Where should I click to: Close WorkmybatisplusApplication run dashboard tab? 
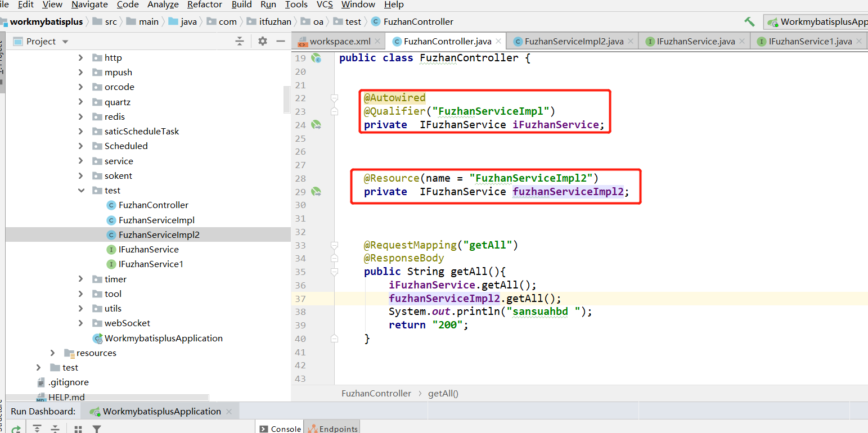click(229, 411)
